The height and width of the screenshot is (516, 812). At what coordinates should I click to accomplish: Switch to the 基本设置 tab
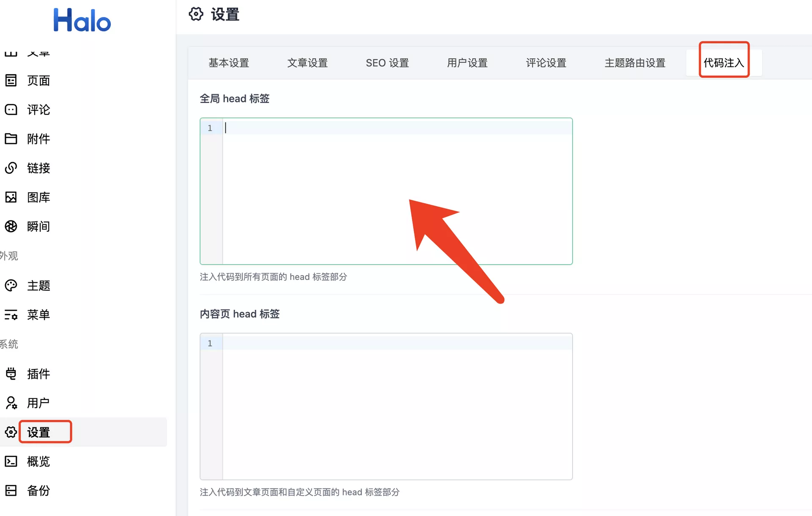click(229, 63)
